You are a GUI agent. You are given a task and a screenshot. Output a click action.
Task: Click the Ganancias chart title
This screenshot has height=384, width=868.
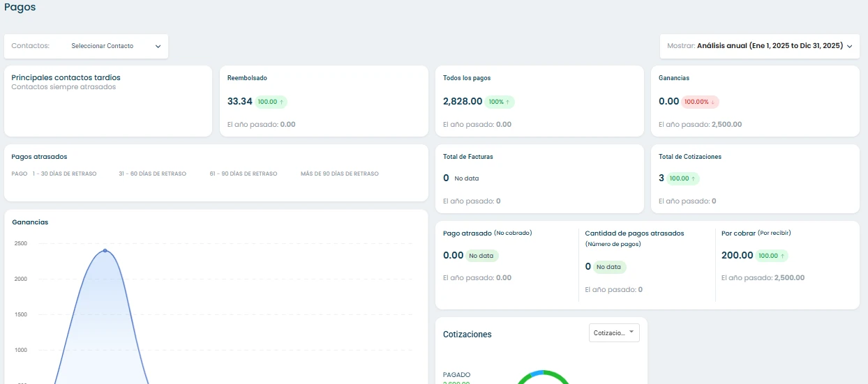tap(30, 222)
